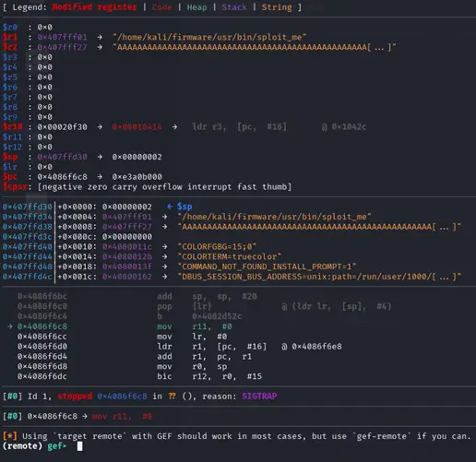Click stack address 0x407ffd34
Viewport: 476px width, 462px height.
click(x=28, y=217)
